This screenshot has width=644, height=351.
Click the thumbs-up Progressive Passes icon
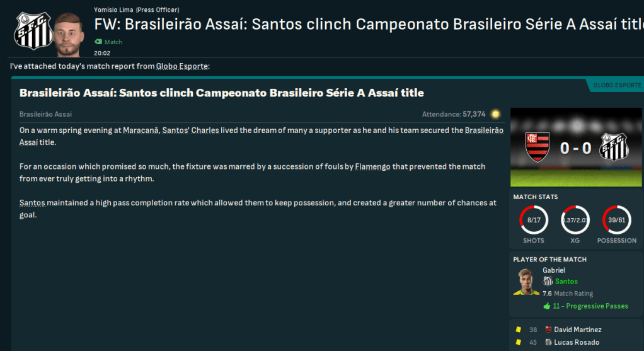pos(546,306)
